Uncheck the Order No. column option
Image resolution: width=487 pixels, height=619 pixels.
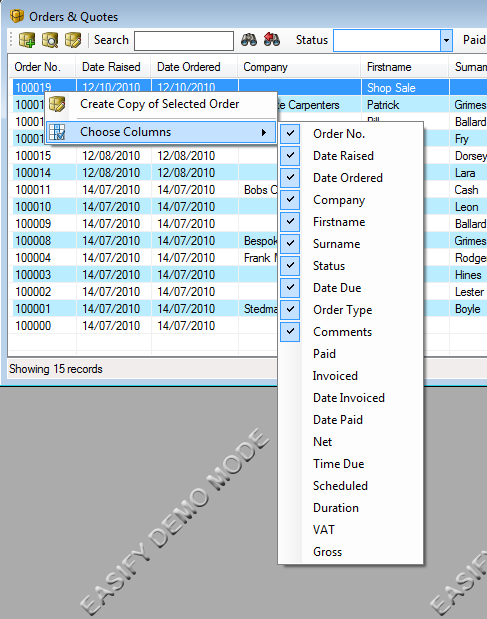click(x=290, y=133)
